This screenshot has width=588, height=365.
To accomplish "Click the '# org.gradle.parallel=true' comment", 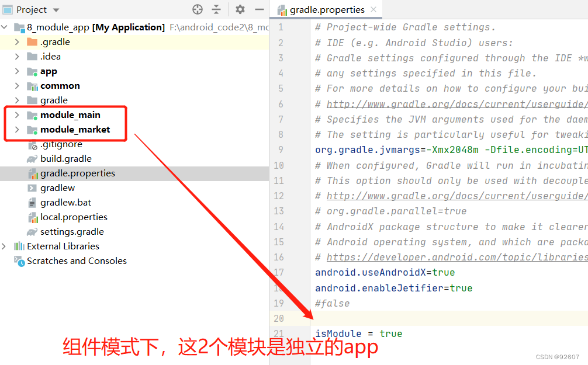I will (391, 211).
